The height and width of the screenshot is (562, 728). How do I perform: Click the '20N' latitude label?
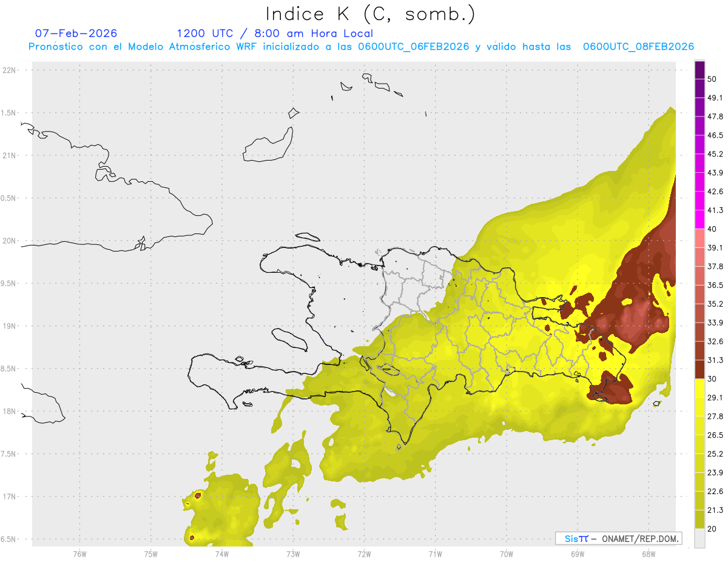pos(10,241)
